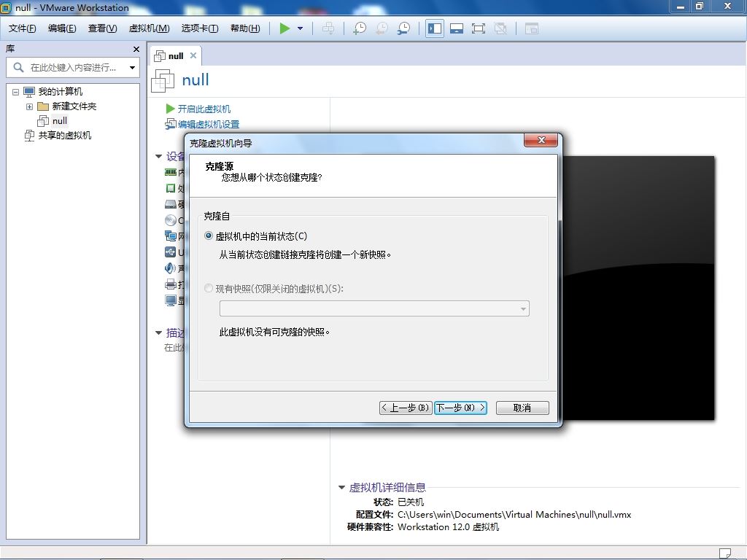Click the Unity mode toolbar icon

coord(500,28)
